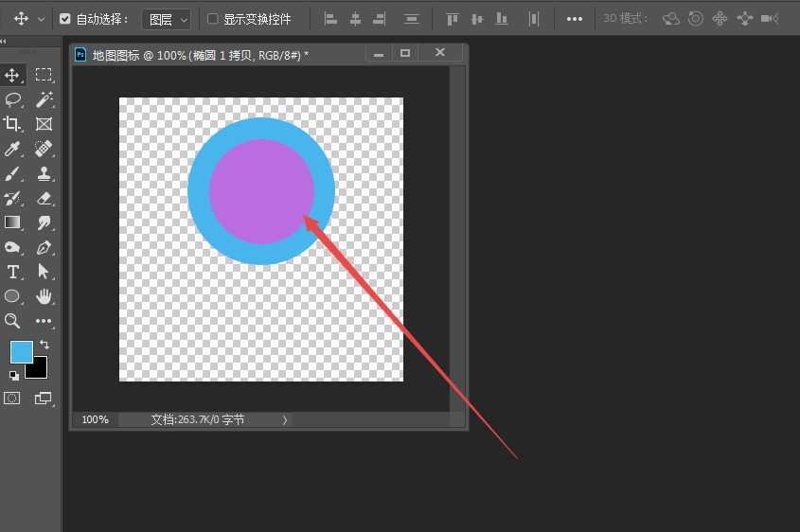
Task: Open the 图层 auto-select dropdown
Action: coord(167,19)
